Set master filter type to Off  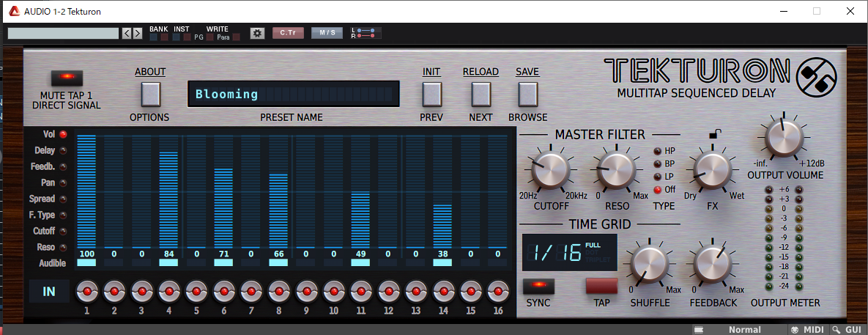pos(658,190)
